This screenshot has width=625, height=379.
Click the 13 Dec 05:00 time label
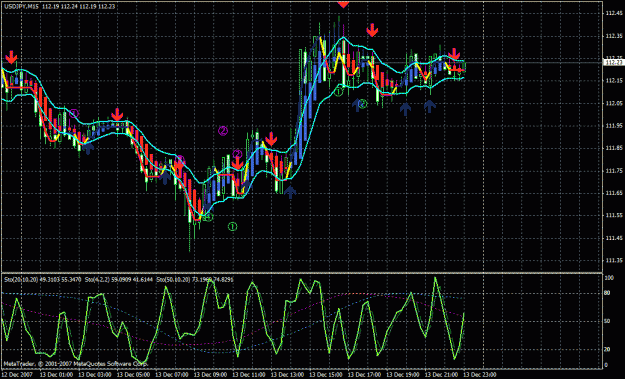pyautogui.click(x=133, y=375)
